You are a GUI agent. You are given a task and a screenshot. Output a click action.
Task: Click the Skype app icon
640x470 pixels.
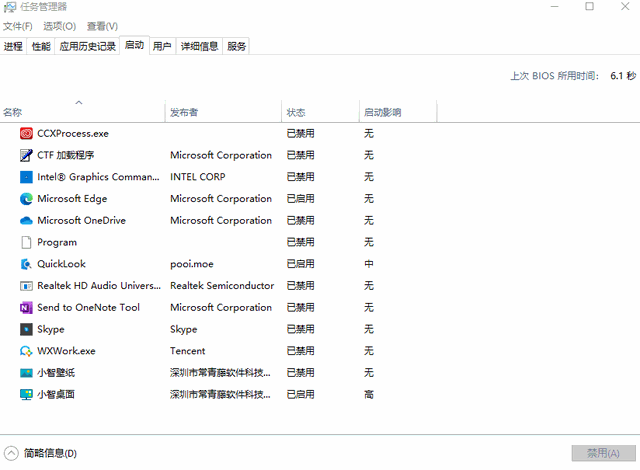27,330
